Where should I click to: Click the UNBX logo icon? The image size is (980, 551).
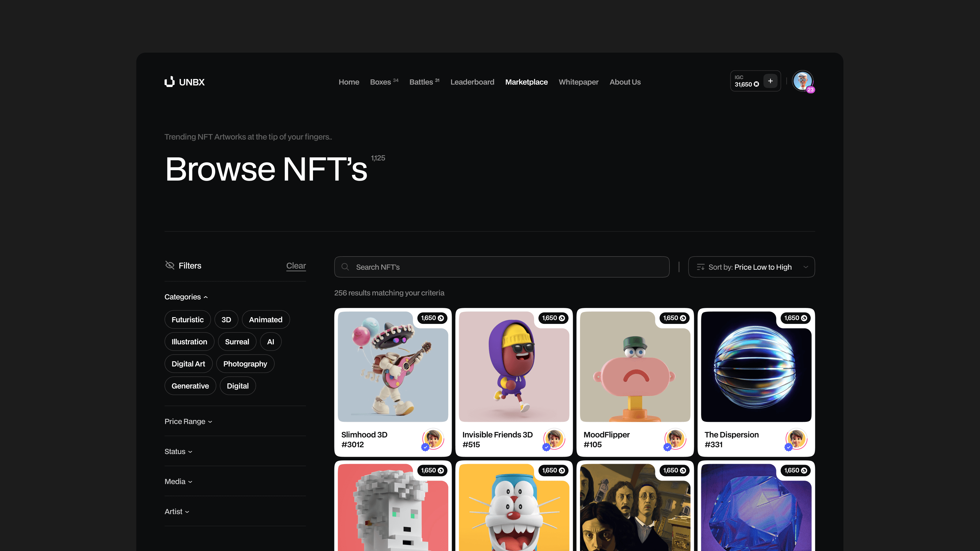click(x=169, y=82)
